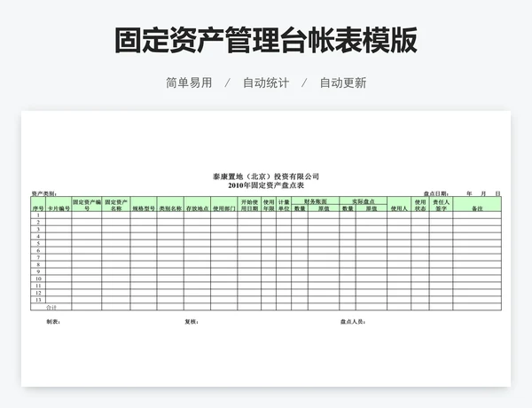Viewport: 532px width, 408px height.
Task: Select the 财务账面 group header
Action: [315, 201]
